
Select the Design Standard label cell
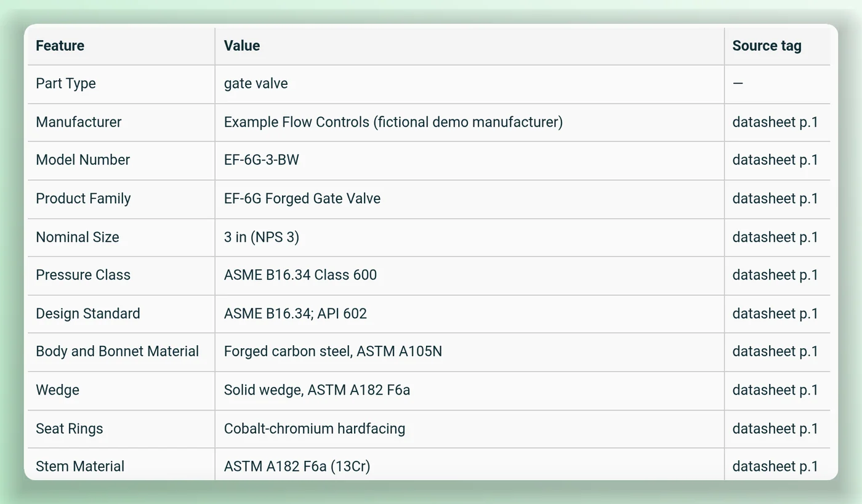(121, 314)
